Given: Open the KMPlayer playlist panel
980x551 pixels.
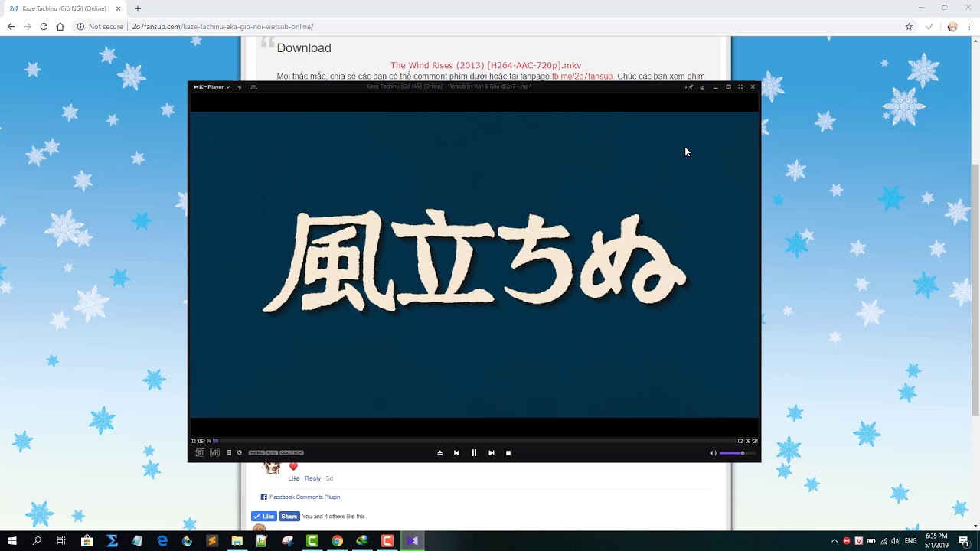Looking at the screenshot, I should (x=229, y=453).
